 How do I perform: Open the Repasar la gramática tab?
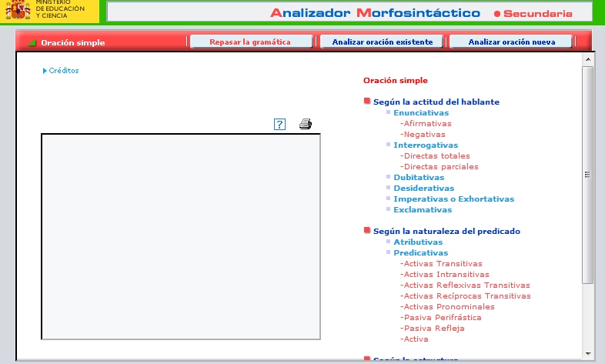pos(250,42)
